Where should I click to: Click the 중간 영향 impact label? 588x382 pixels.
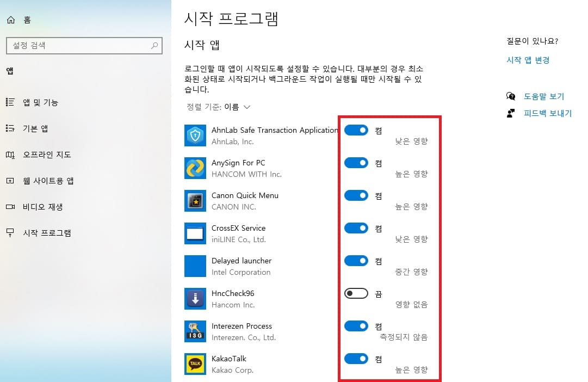[411, 272]
